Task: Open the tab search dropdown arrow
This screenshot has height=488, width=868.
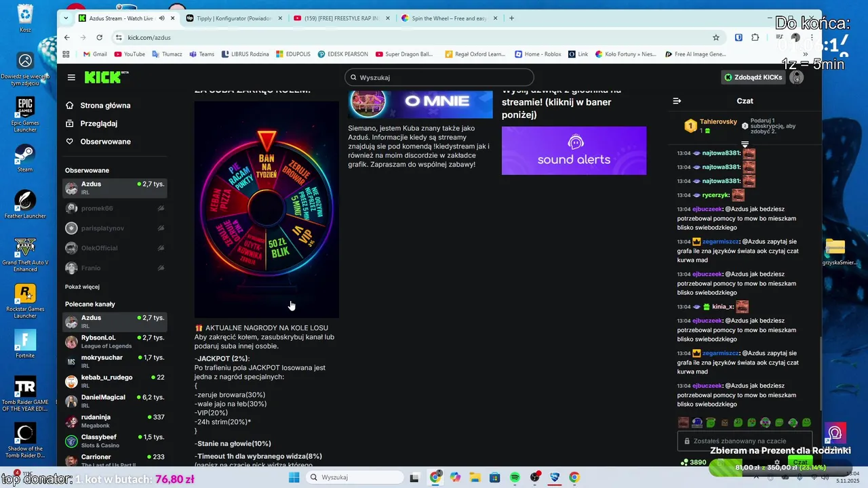Action: (66, 18)
